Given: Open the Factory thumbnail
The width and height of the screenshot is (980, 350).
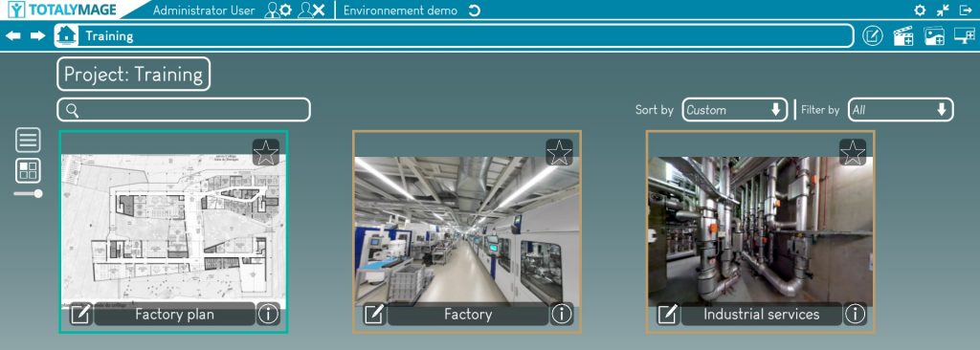Looking at the screenshot, I should [467, 230].
